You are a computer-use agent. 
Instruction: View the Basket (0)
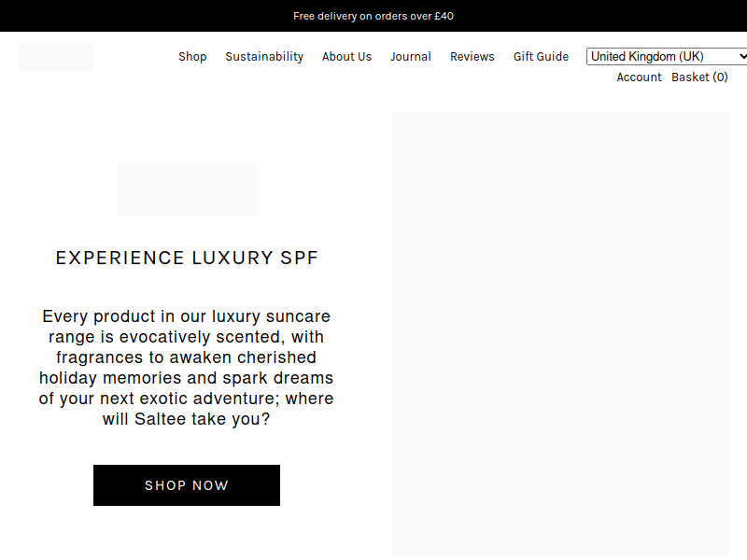[x=699, y=77]
